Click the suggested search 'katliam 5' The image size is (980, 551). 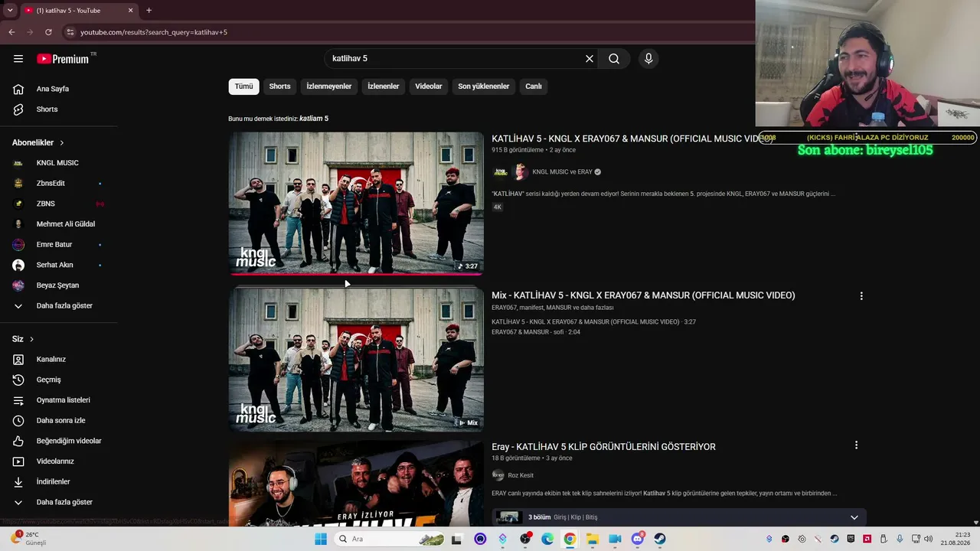[314, 119]
